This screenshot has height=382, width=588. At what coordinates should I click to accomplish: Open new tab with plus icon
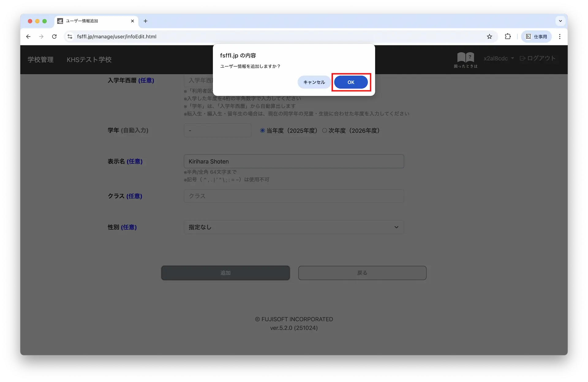pyautogui.click(x=145, y=21)
